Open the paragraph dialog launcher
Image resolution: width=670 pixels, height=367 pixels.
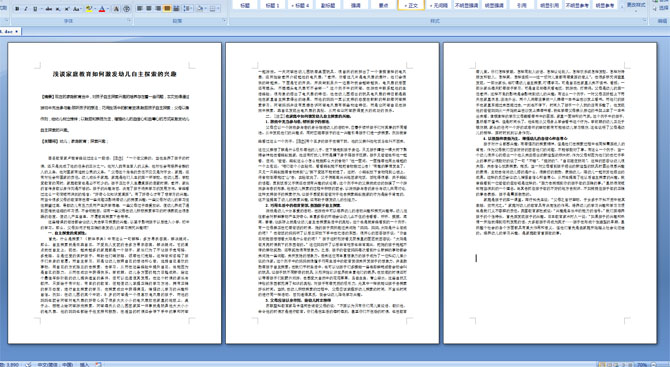(224, 20)
